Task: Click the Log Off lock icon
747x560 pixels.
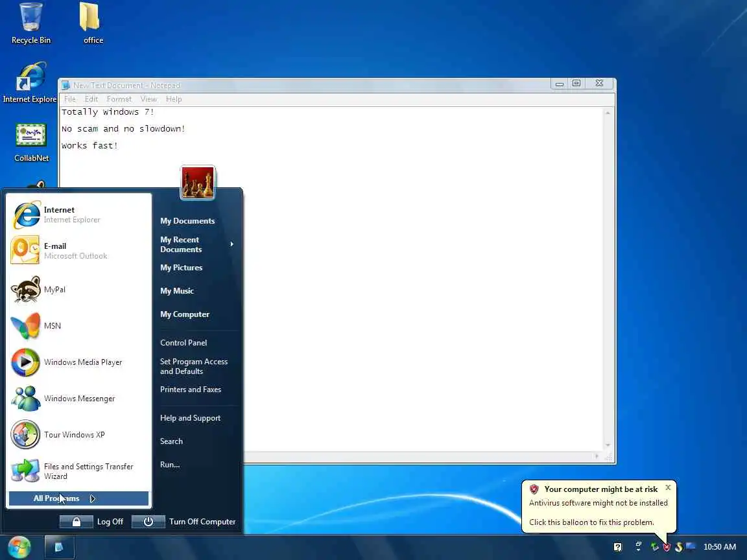Action: pyautogui.click(x=77, y=522)
